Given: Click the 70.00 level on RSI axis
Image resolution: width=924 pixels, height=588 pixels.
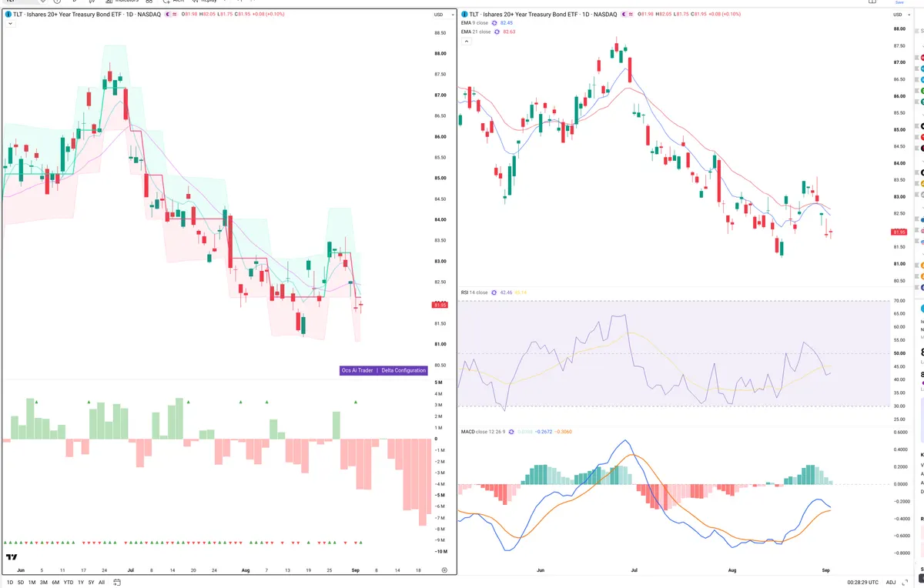Looking at the screenshot, I should click(899, 301).
